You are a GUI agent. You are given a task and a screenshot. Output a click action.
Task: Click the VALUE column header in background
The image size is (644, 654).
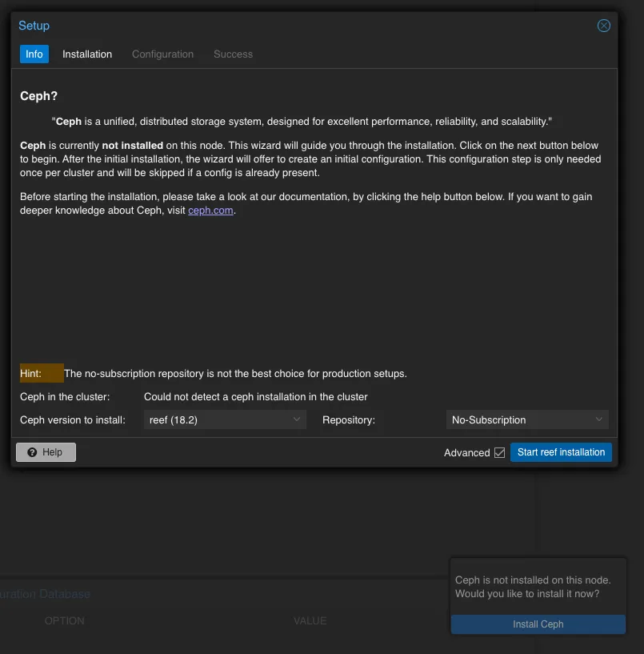point(310,620)
